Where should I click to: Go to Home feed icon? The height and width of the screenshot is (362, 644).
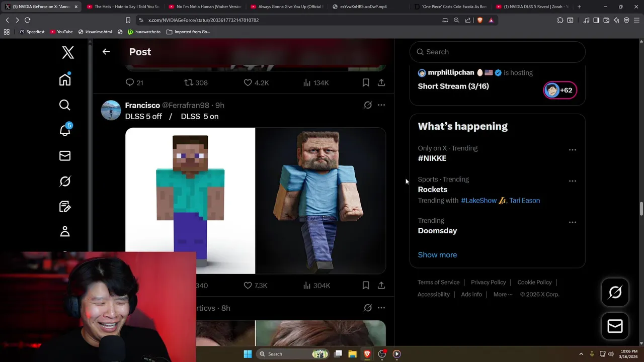(x=65, y=79)
